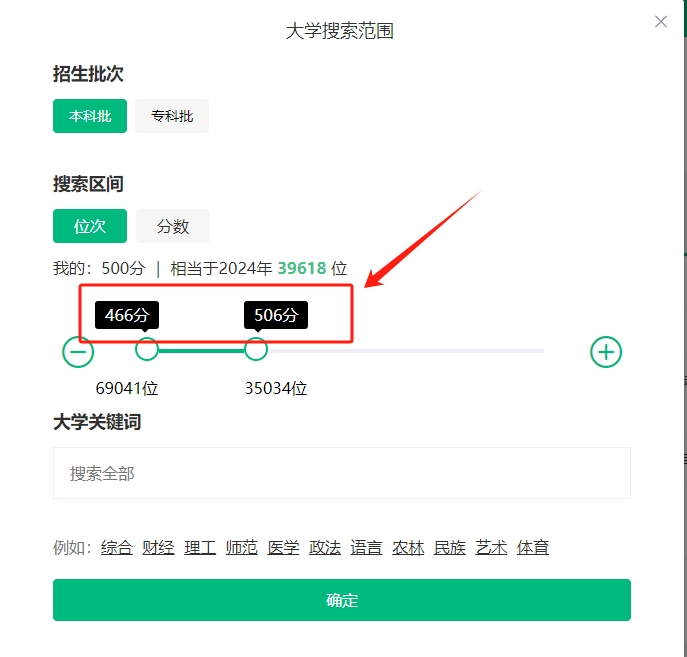Click the 农林 keyword suggestion
Viewport: 687px width, 657px height.
(408, 548)
